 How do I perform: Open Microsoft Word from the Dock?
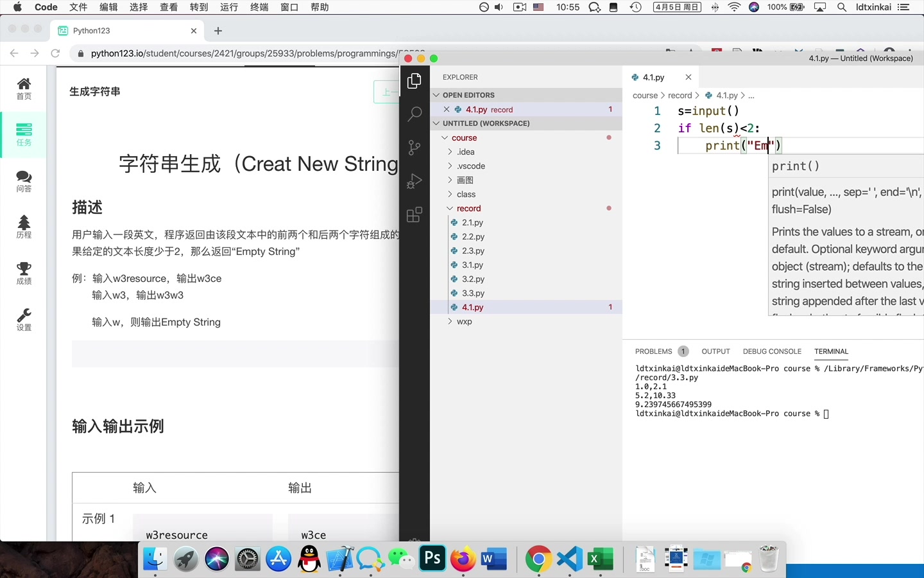[x=493, y=559]
